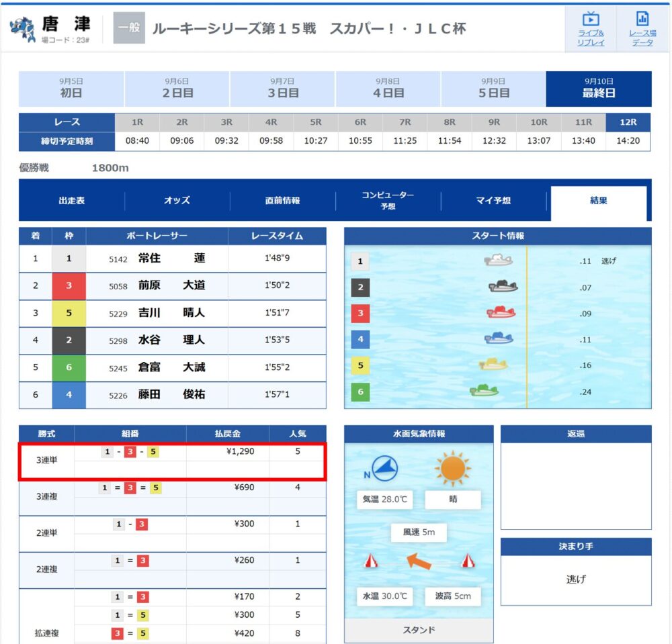Image resolution: width=672 pixels, height=644 pixels.
Task: Click the red boat 3 icon
Action: (501, 312)
